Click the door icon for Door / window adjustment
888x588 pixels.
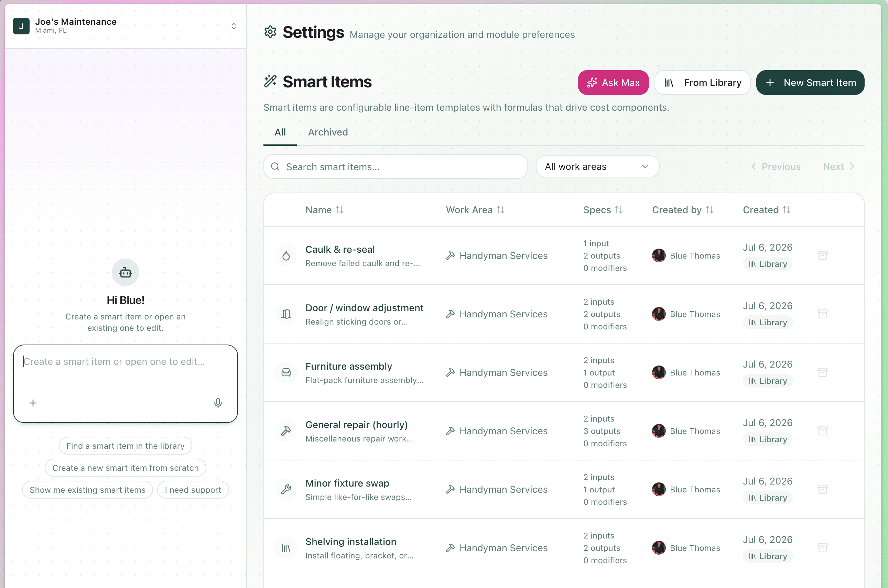tap(286, 314)
